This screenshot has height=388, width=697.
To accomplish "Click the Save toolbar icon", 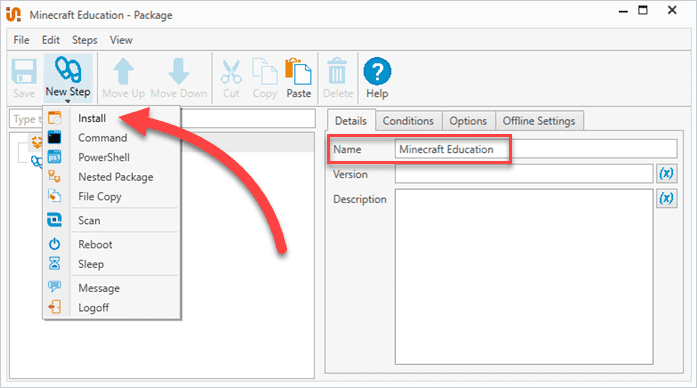I will 24,72.
